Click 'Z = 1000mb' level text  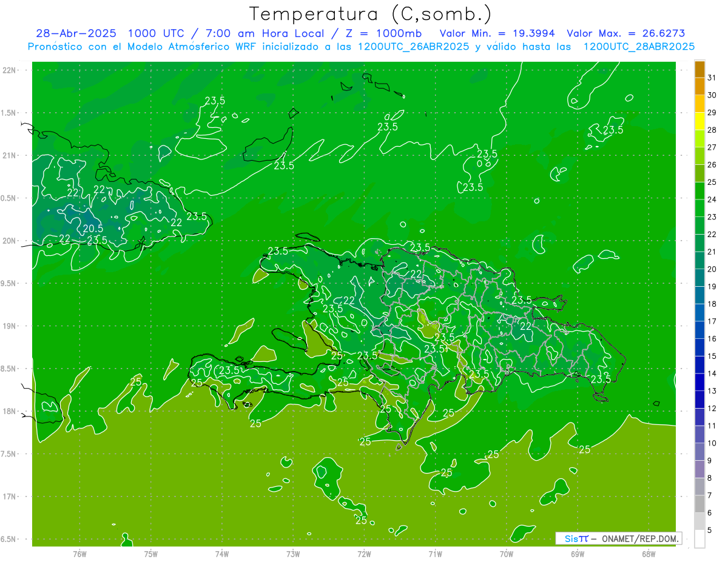384,33
